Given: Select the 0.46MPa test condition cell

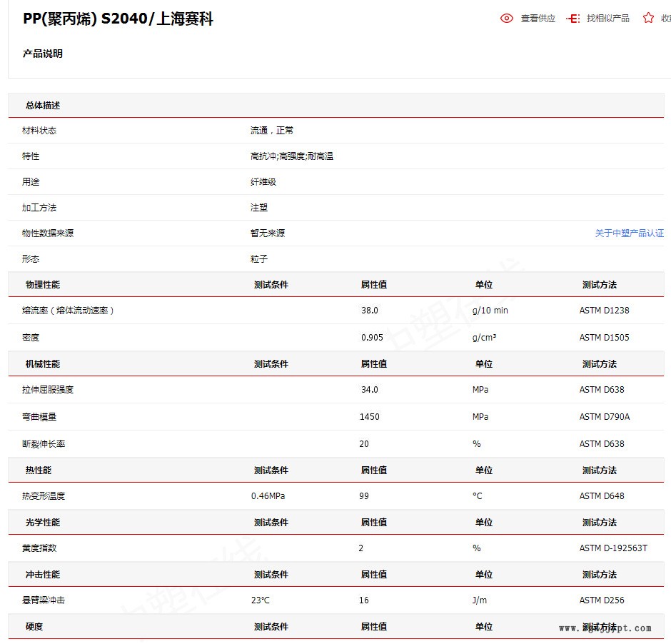Looking at the screenshot, I should pyautogui.click(x=268, y=496).
